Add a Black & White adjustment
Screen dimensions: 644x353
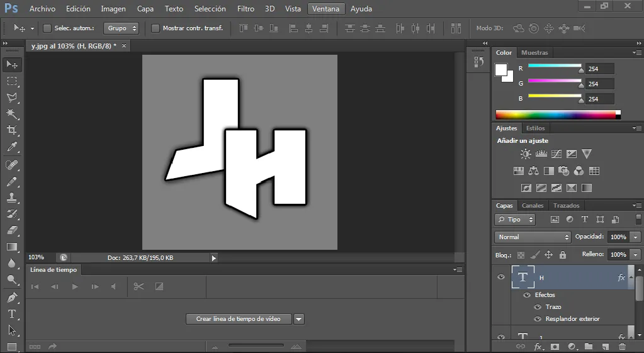pos(548,171)
